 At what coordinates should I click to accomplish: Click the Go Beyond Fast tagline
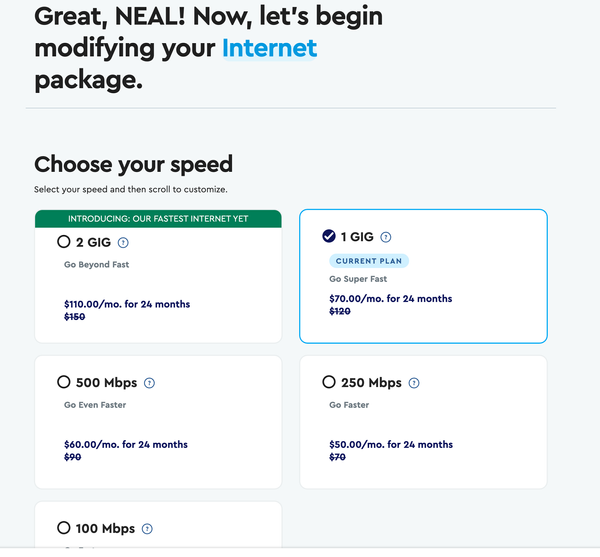[96, 265]
